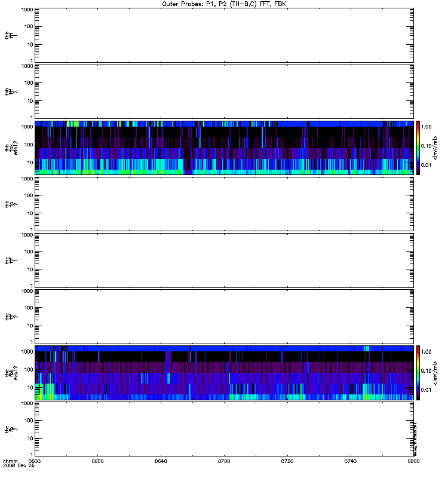Screen dimensions: 448x478
Task: Click the 10 tick of thc fff 2 panel
Action: click(x=30, y=326)
